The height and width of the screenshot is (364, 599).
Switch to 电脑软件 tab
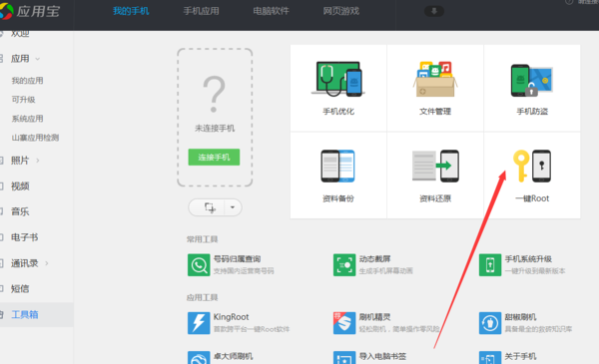coord(271,11)
